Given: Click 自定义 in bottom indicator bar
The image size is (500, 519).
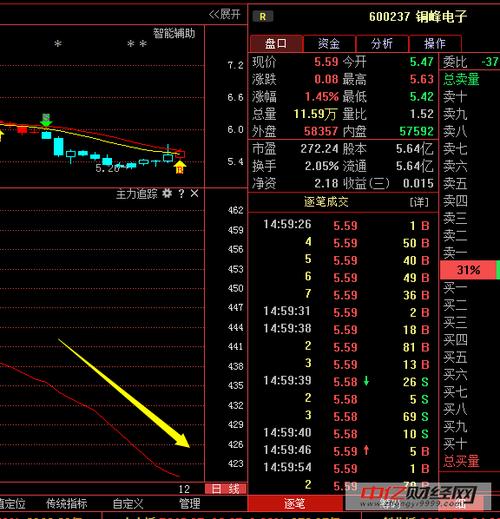Looking at the screenshot, I should pyautogui.click(x=128, y=504).
